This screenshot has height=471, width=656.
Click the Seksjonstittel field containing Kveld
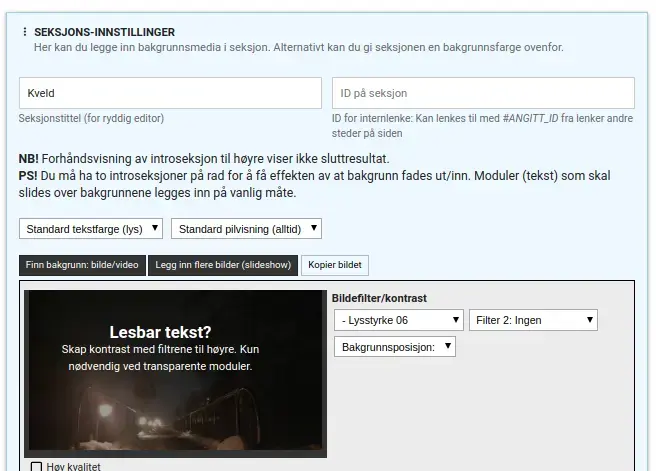[x=170, y=93]
